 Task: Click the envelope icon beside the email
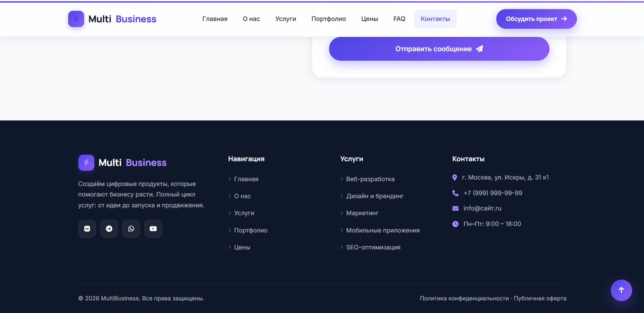(455, 208)
